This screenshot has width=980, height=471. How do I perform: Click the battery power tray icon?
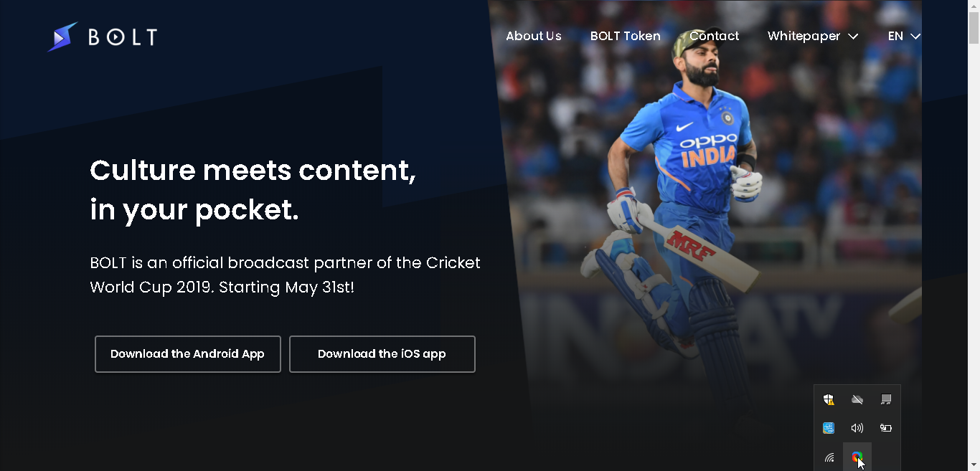pyautogui.click(x=886, y=428)
